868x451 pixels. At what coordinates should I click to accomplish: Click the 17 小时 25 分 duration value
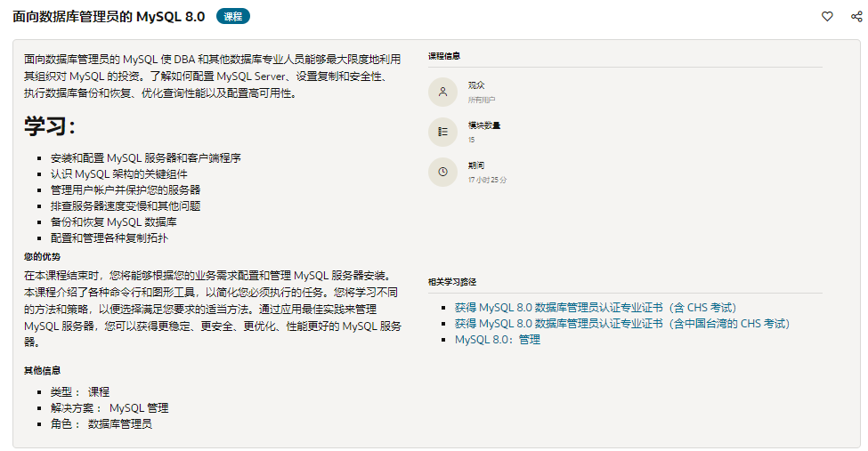[487, 180]
